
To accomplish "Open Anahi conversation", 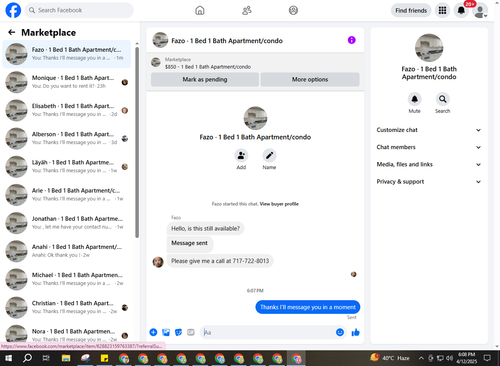I will pos(67,251).
